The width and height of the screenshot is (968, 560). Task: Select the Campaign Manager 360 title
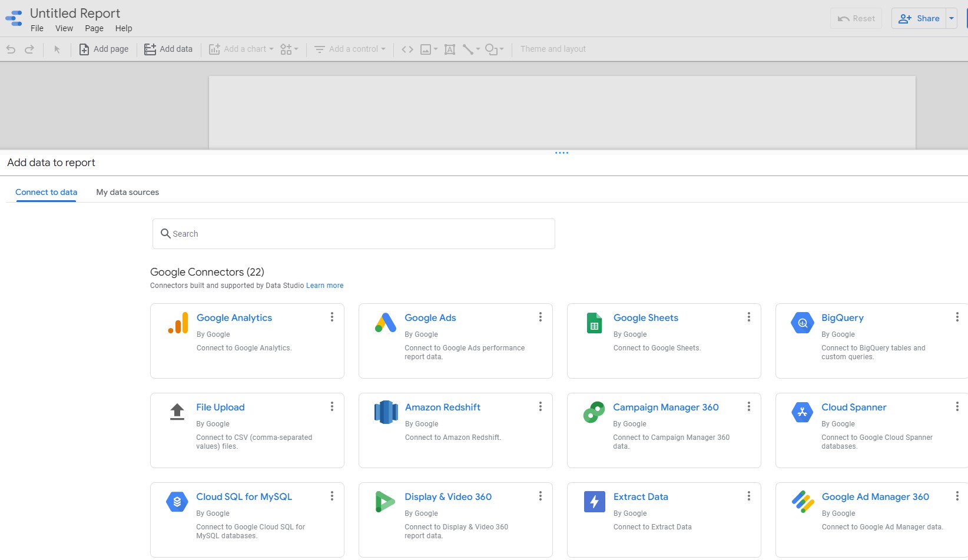[x=666, y=407]
